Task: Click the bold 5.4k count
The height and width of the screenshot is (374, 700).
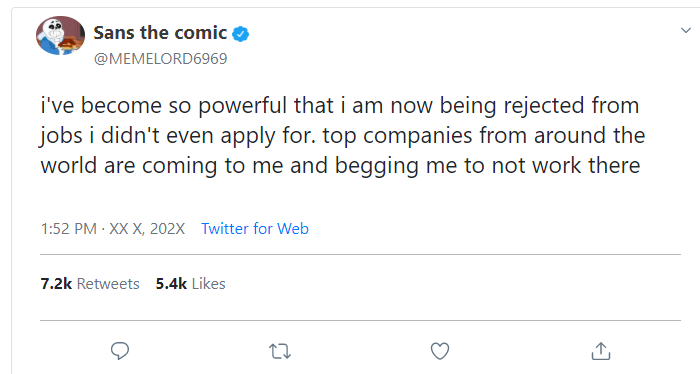Action: point(171,284)
